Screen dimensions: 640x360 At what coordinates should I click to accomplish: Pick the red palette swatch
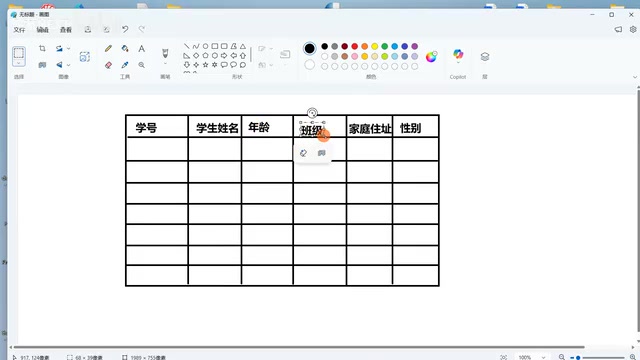tap(354, 47)
